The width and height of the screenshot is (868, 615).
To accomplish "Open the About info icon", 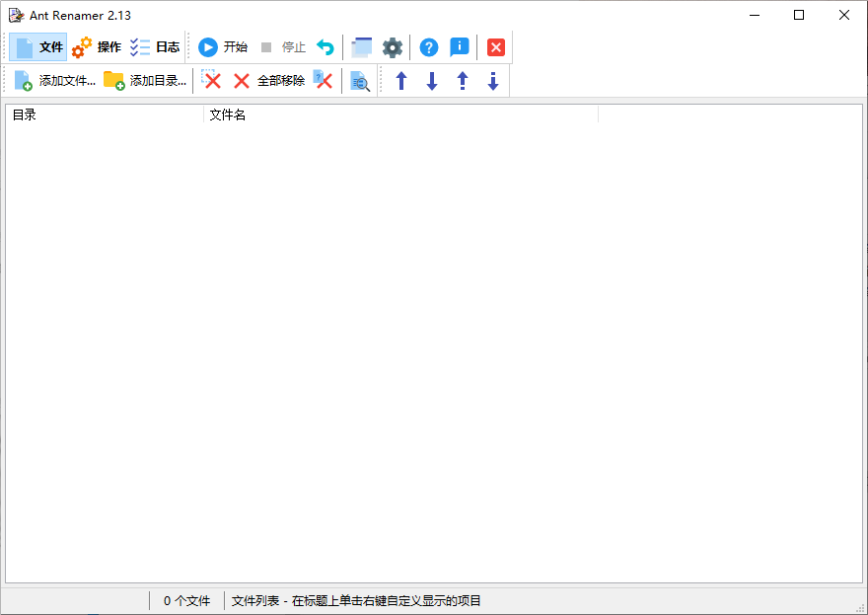I will [x=460, y=47].
